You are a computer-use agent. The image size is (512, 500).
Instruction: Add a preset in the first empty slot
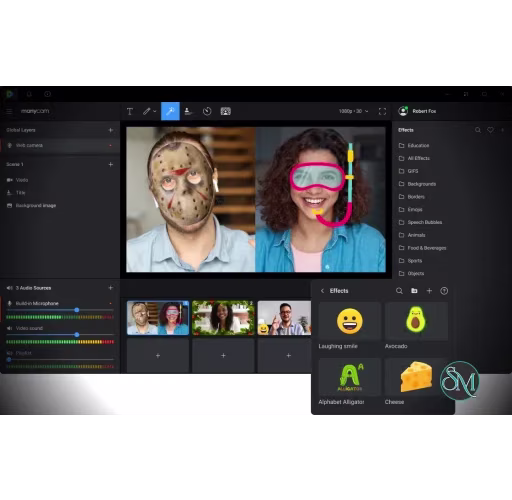pyautogui.click(x=158, y=356)
